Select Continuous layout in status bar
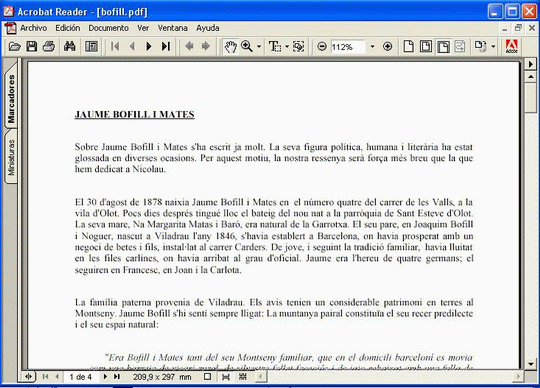 tap(226, 377)
